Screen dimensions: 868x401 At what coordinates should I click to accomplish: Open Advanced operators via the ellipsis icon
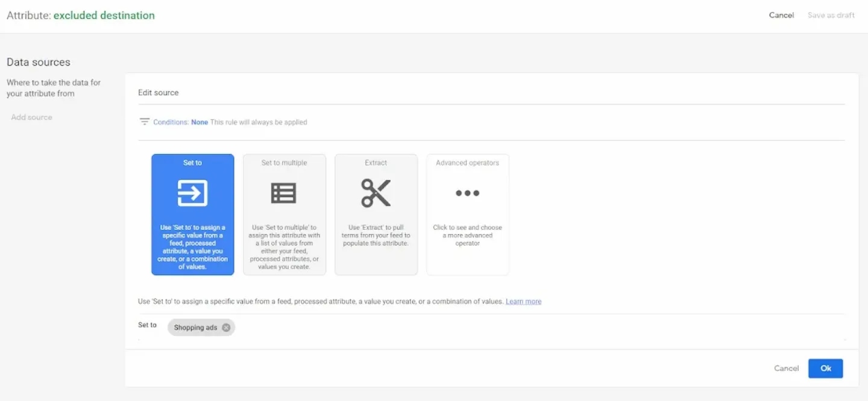point(467,193)
